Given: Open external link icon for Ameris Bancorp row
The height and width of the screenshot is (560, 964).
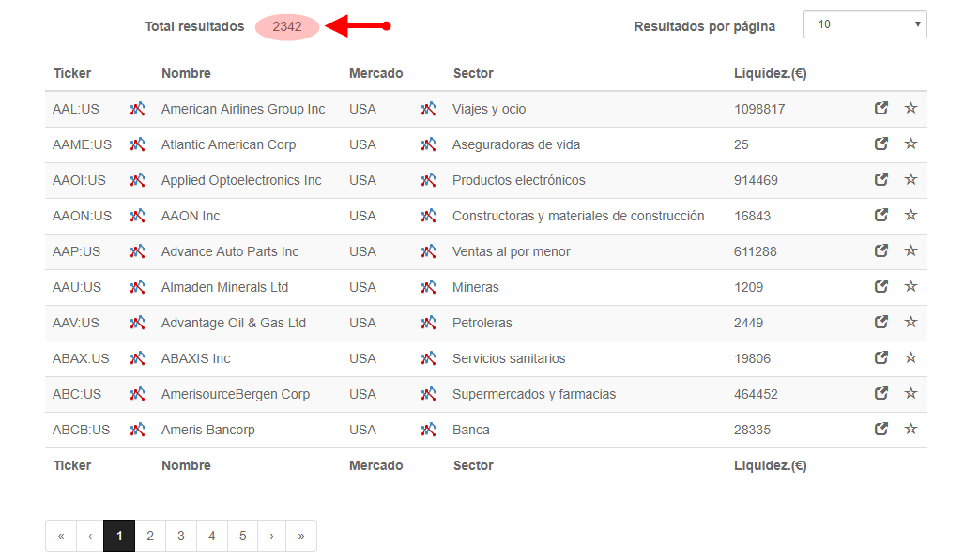Looking at the screenshot, I should click(881, 429).
